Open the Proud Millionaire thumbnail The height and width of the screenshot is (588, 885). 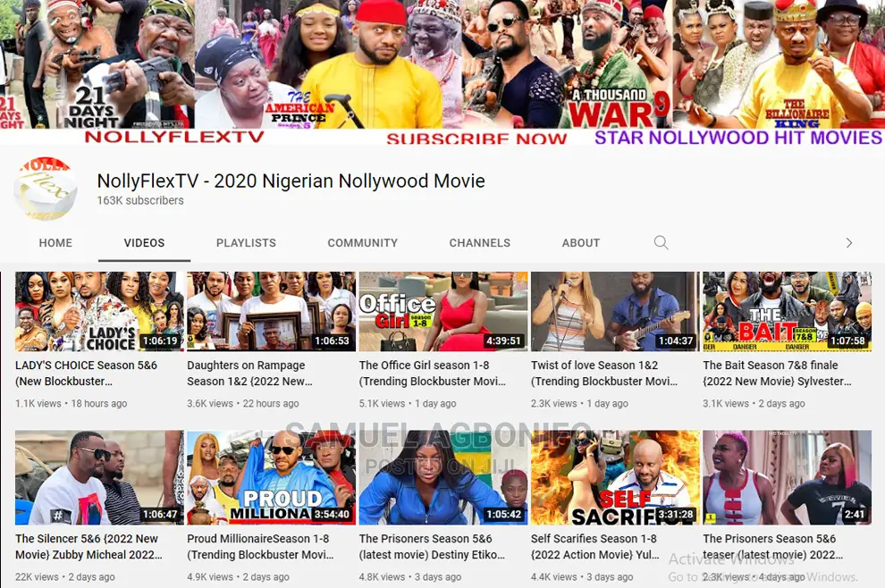pos(272,477)
